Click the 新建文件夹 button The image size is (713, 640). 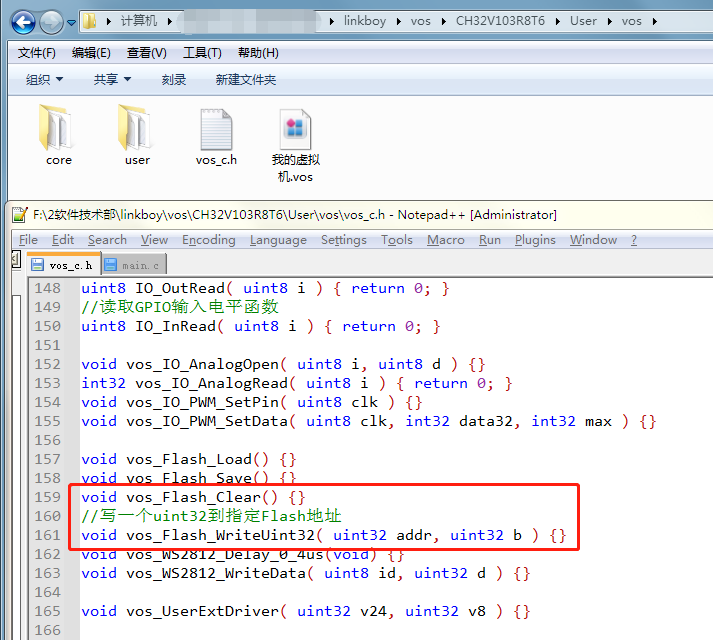246,80
